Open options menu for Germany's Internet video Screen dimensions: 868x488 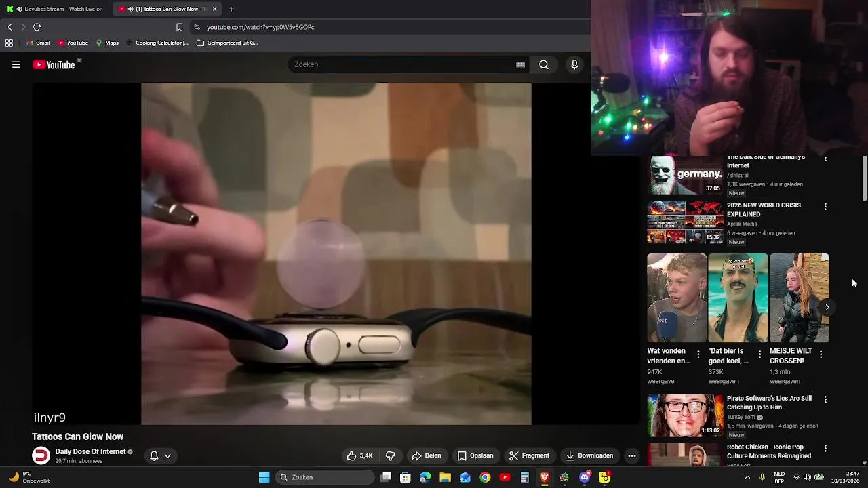click(825, 159)
